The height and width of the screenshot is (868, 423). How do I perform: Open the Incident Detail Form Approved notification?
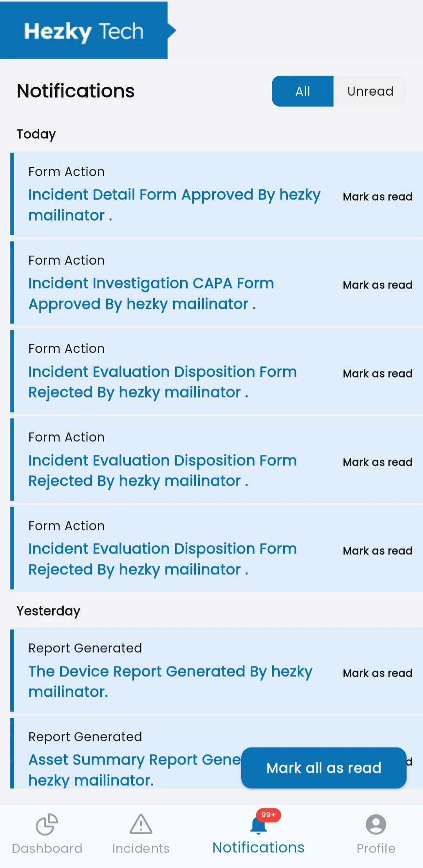(x=174, y=205)
